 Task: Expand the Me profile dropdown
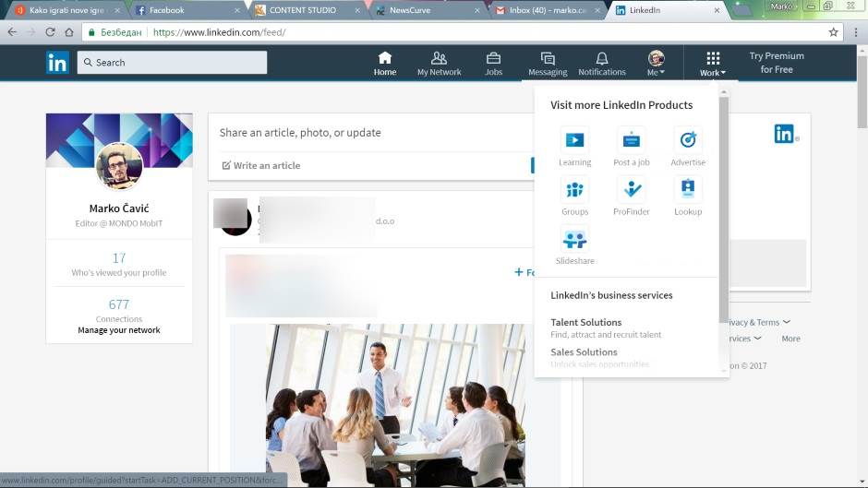click(656, 64)
